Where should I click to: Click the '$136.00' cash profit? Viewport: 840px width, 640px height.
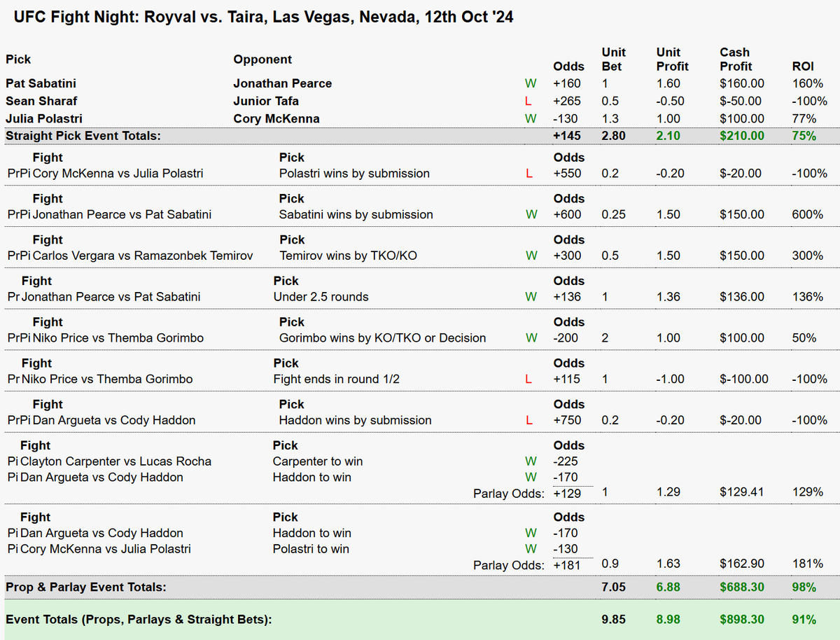(x=742, y=296)
